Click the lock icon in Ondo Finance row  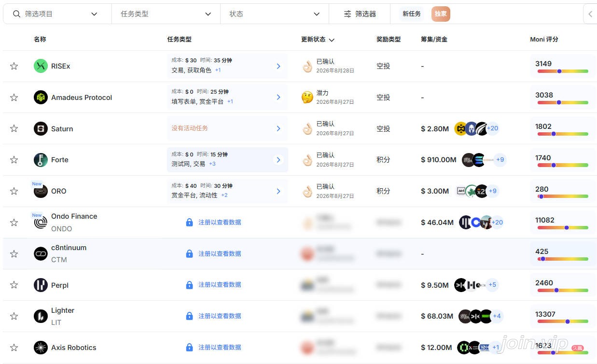click(x=190, y=222)
